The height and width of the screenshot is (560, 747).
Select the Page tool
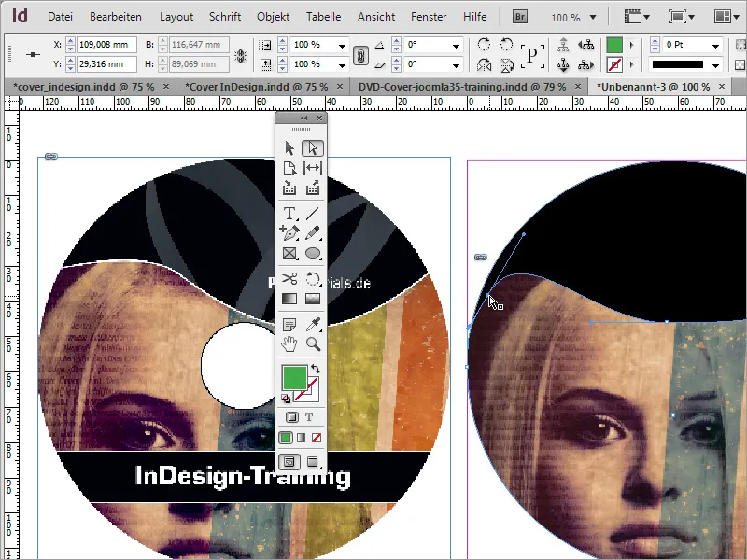click(x=289, y=168)
